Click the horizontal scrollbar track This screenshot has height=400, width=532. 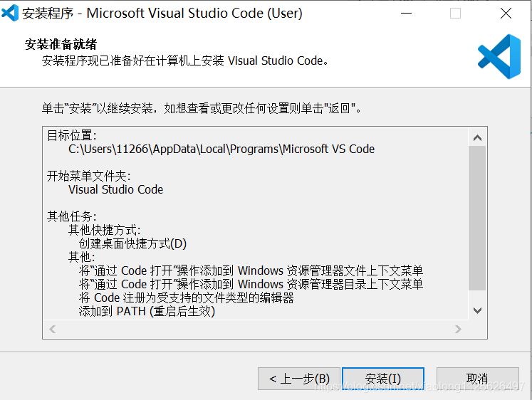(256, 329)
